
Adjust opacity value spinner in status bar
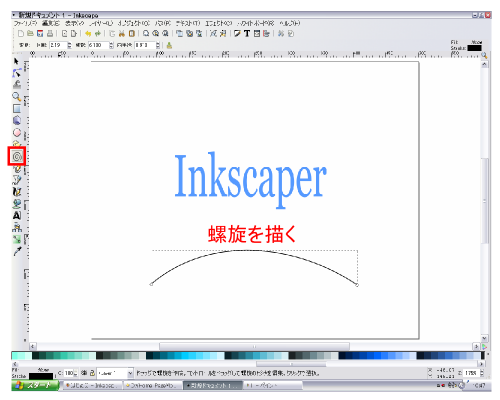pos(76,373)
